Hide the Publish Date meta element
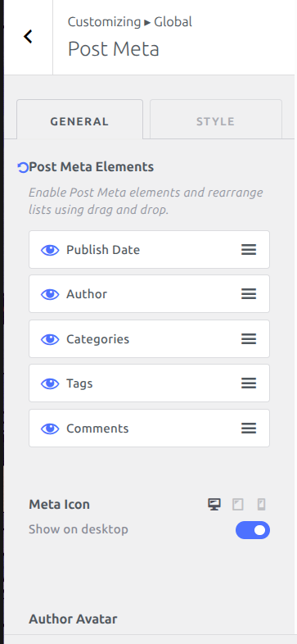 point(50,250)
